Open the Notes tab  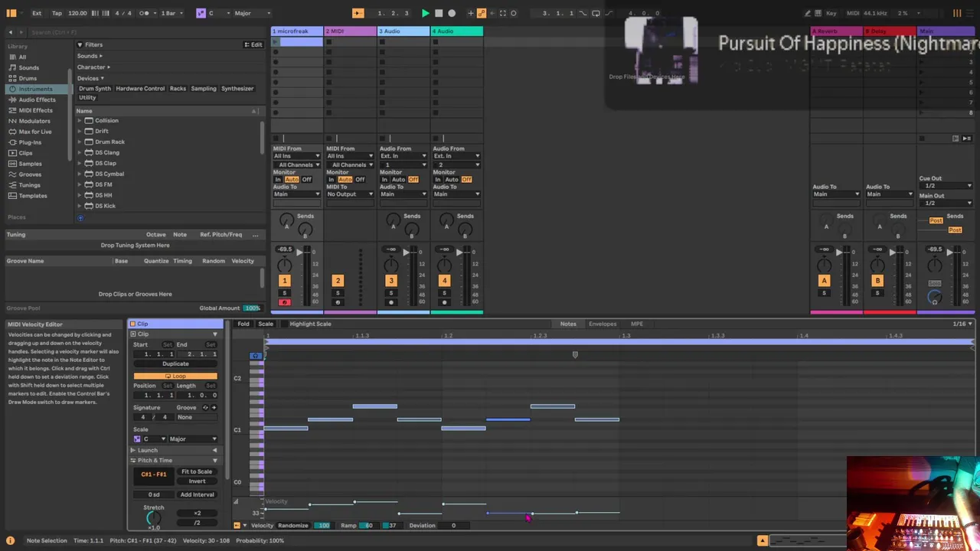pos(568,324)
